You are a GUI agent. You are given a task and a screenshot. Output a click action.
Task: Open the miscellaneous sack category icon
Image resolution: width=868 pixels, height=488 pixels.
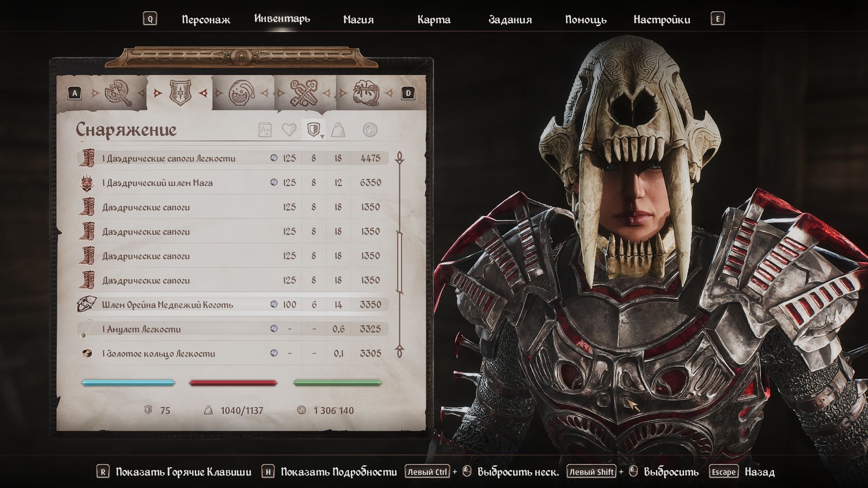click(366, 94)
